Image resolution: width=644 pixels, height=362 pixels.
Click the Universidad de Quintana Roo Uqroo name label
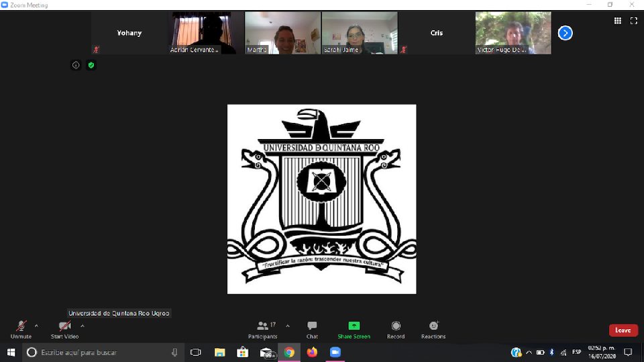(119, 314)
